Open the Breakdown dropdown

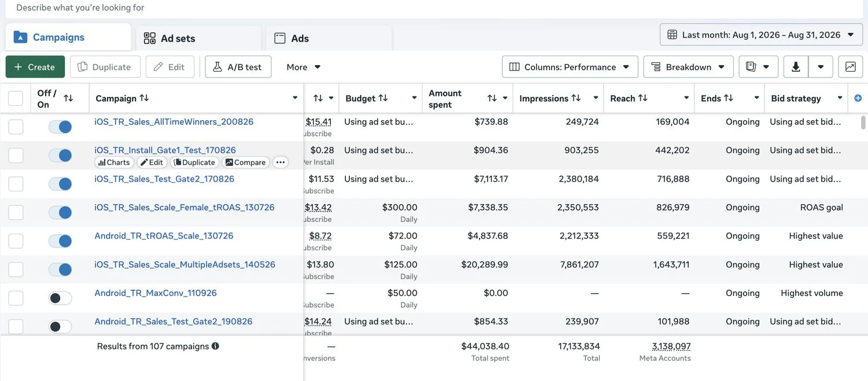[689, 67]
